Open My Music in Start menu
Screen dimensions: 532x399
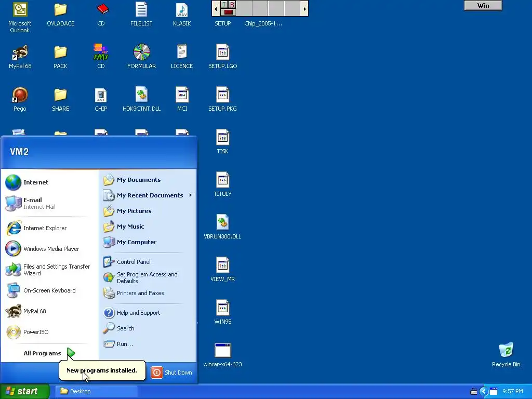148,227
